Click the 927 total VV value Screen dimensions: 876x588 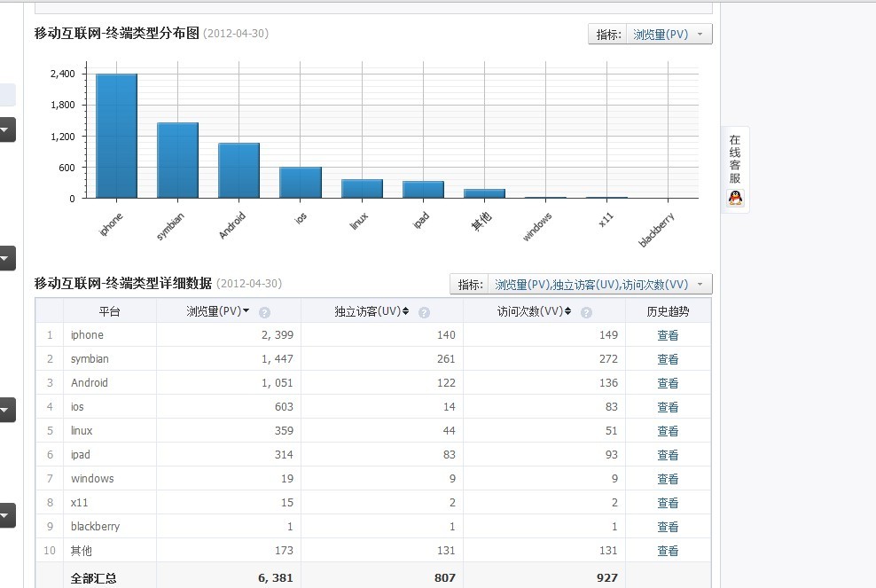[x=606, y=577]
